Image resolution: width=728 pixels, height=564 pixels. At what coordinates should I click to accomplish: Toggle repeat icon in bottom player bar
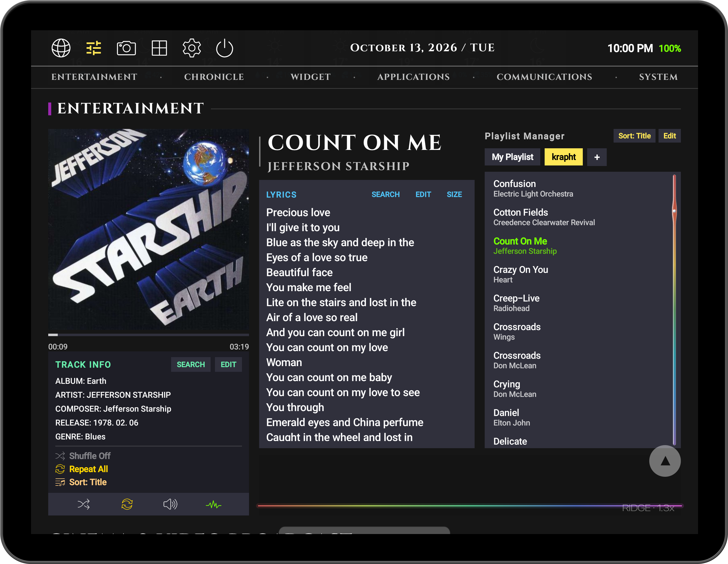127,504
